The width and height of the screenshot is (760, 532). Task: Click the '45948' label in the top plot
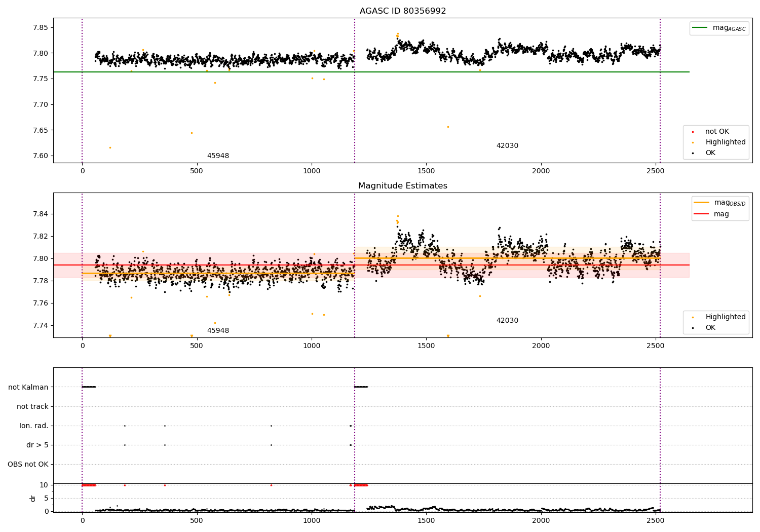pos(218,156)
